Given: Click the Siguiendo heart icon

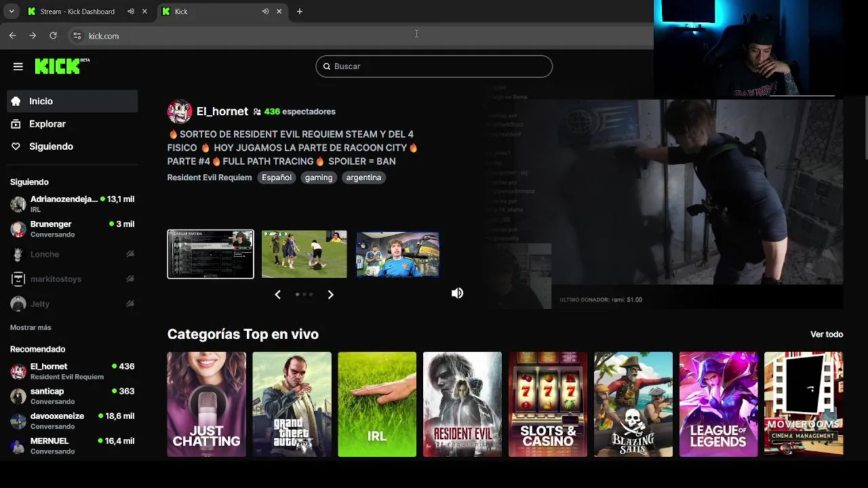Looking at the screenshot, I should point(16,146).
